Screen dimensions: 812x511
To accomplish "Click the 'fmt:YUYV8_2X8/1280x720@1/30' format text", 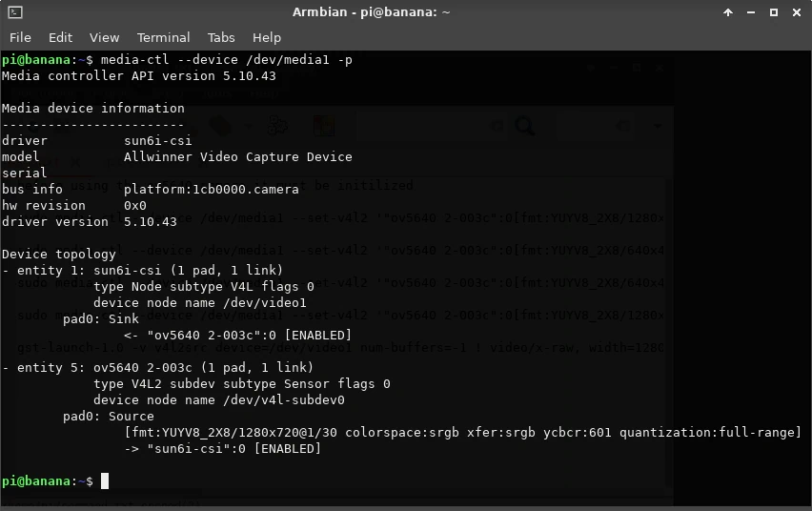I will point(233,433).
